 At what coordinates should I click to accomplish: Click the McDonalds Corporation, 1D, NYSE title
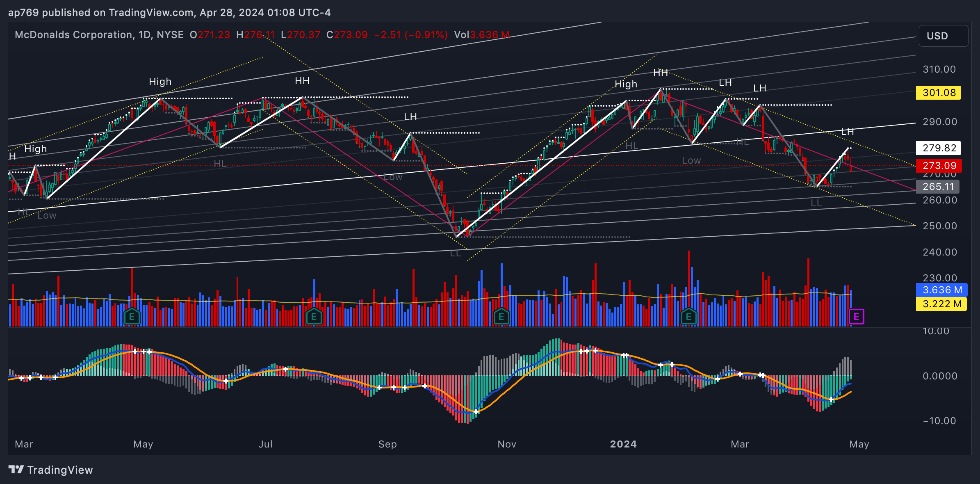click(x=99, y=35)
